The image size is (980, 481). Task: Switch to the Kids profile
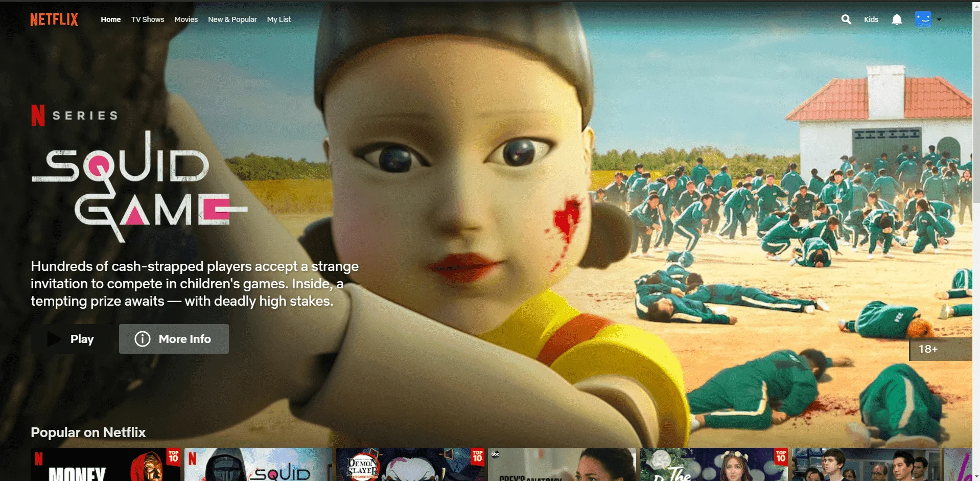click(871, 19)
